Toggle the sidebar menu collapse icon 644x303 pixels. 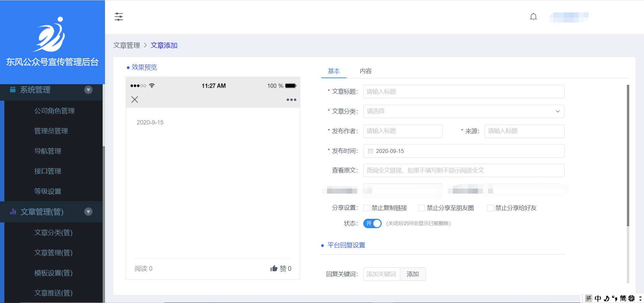coord(119,17)
